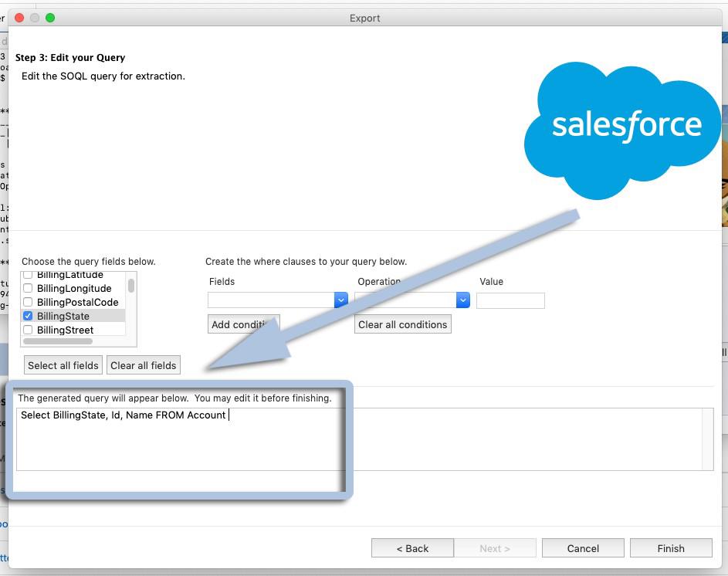Check the BillingLatitude field checkbox
728x576 pixels.
click(28, 275)
